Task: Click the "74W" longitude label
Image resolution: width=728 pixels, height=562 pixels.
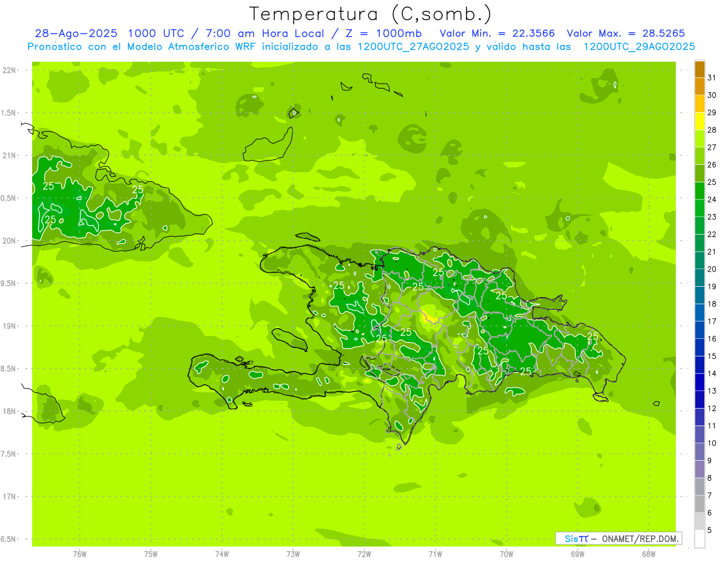Action: coord(222,554)
